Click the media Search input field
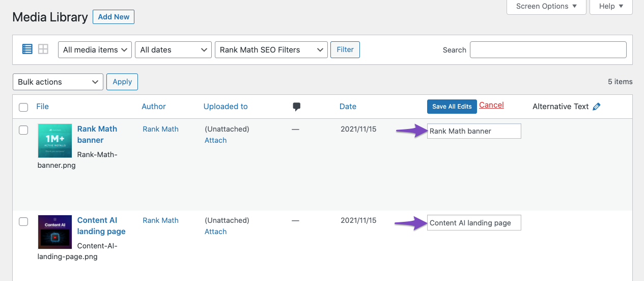This screenshot has width=644, height=281. coord(548,49)
